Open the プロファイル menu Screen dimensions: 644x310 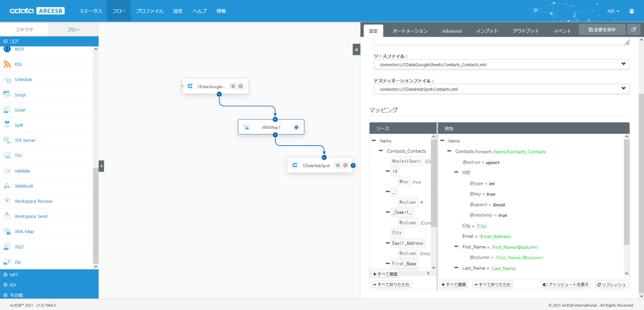pyautogui.click(x=150, y=11)
